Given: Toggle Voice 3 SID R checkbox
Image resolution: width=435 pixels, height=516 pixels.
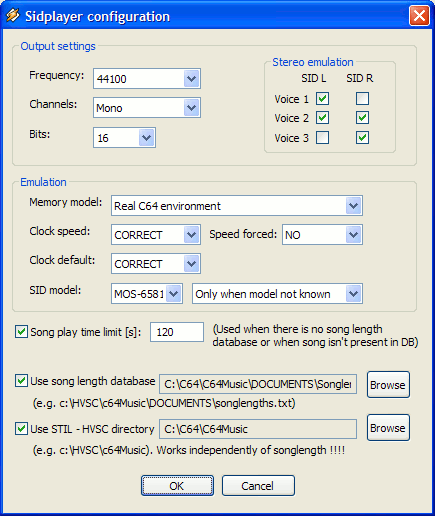Looking at the screenshot, I should pyautogui.click(x=362, y=137).
